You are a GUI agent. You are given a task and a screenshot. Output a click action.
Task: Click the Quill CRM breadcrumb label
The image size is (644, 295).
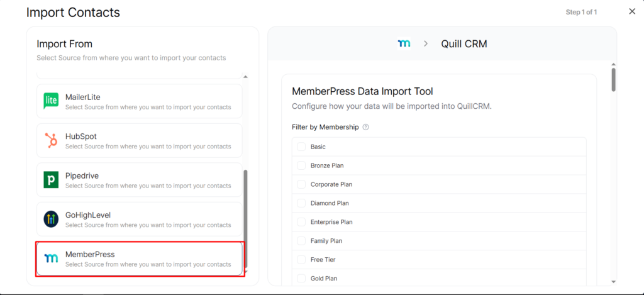tap(464, 43)
